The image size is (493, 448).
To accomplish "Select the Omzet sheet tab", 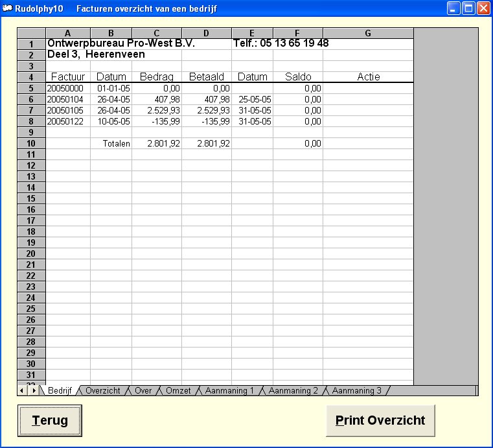I will click(x=178, y=390).
